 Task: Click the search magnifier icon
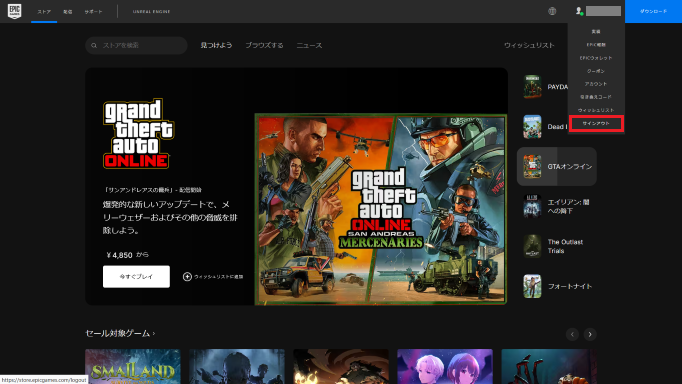coord(94,45)
